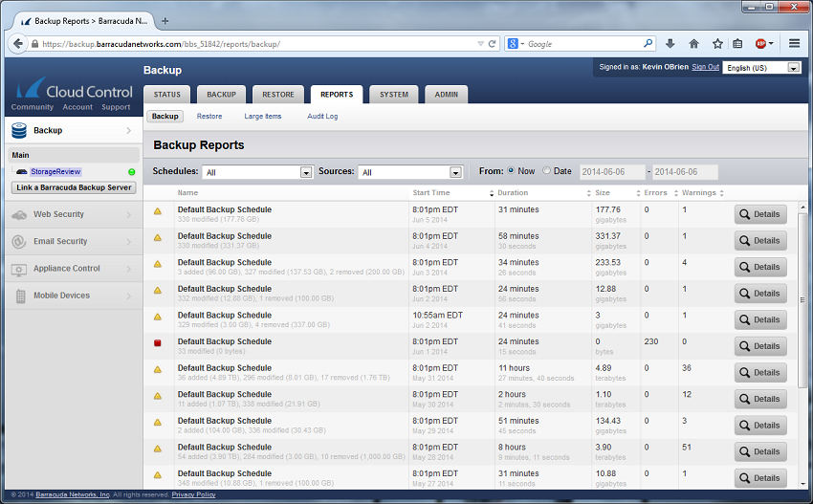This screenshot has width=813, height=504.
Task: Switch to the STATUS tab
Action: (x=167, y=95)
